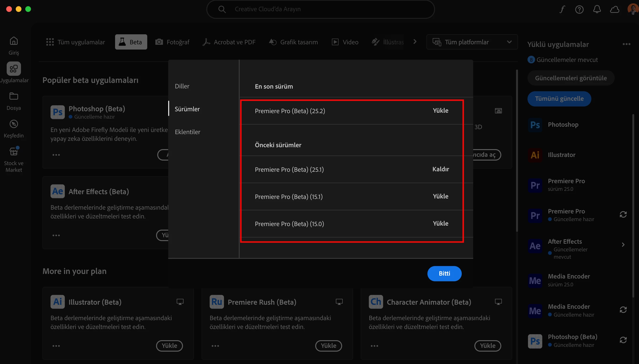
Task: Switch to the Tüm uygulamalar tab
Action: pyautogui.click(x=76, y=42)
